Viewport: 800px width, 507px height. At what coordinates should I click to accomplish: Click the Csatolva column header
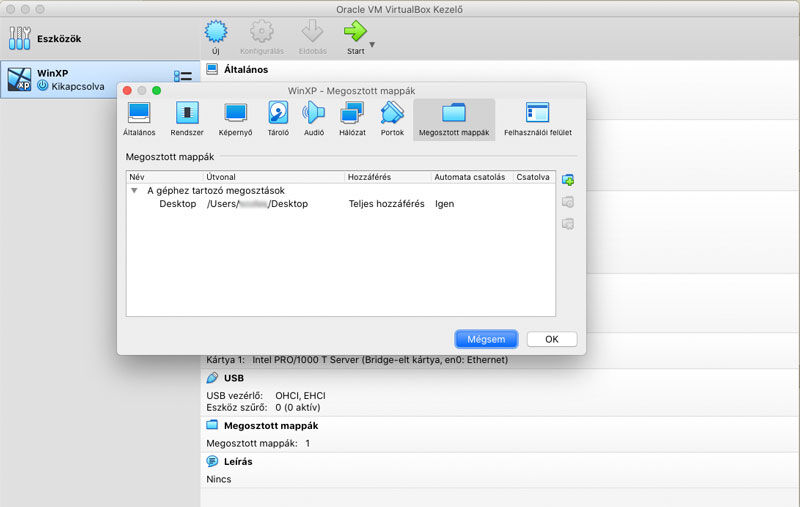[x=533, y=177]
